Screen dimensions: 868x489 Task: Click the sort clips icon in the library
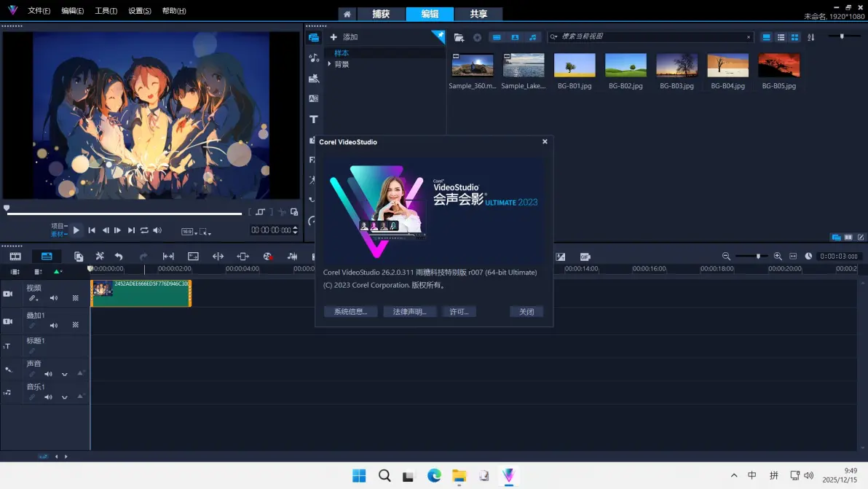pos(811,37)
